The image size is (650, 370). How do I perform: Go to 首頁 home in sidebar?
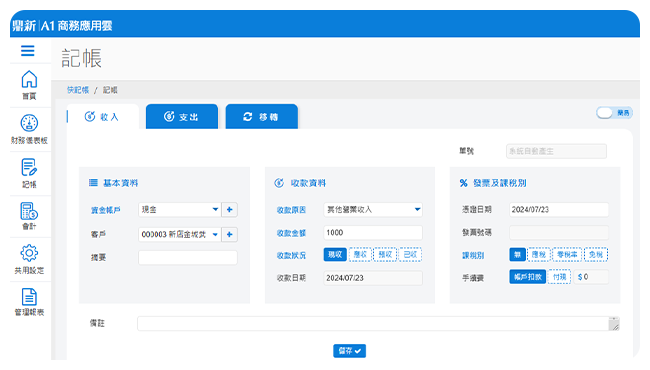[x=29, y=85]
